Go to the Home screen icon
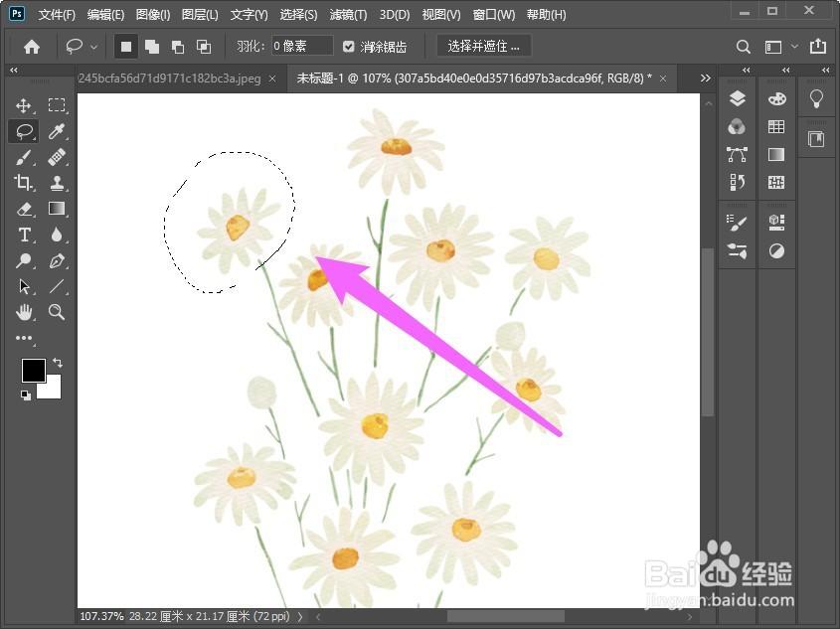The width and height of the screenshot is (840, 629). point(32,47)
